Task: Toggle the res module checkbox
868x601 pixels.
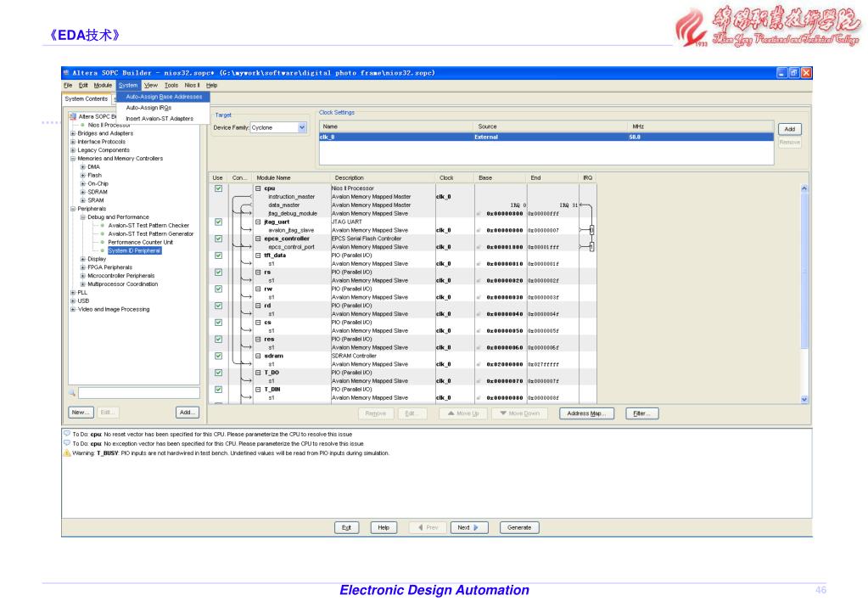Action: pyautogui.click(x=219, y=339)
